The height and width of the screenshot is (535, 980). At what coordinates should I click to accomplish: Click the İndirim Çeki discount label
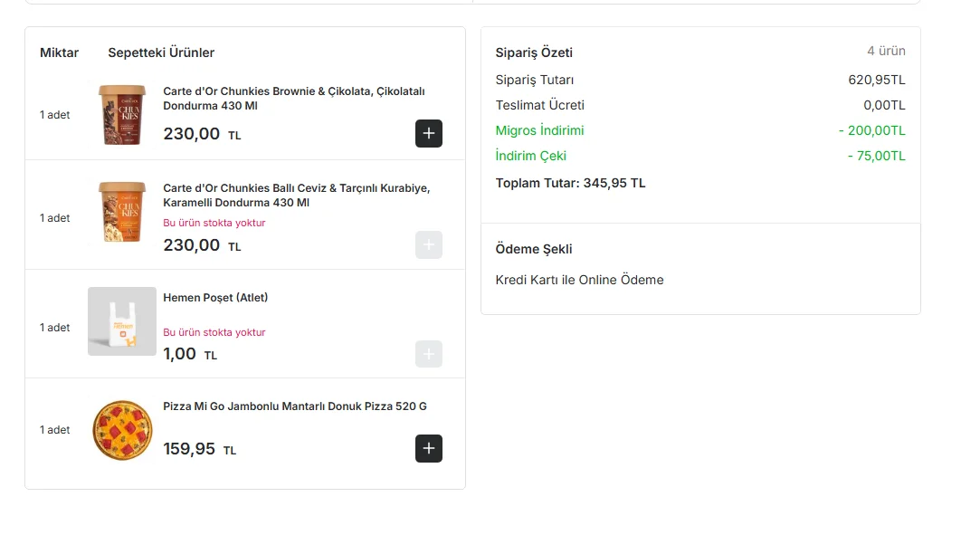pyautogui.click(x=530, y=156)
